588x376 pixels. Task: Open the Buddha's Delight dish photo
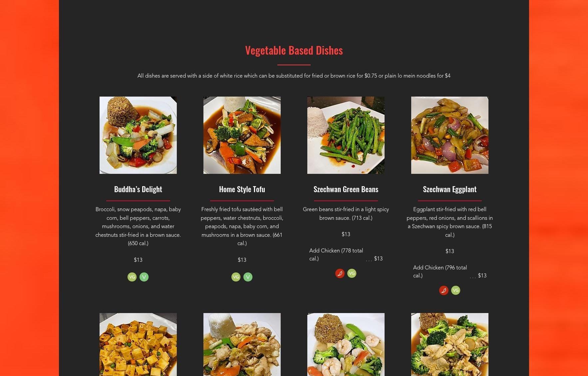click(138, 135)
